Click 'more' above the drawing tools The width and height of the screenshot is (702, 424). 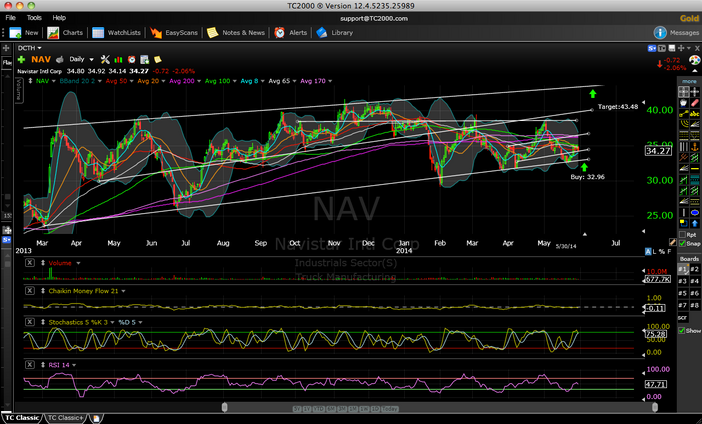[689, 81]
